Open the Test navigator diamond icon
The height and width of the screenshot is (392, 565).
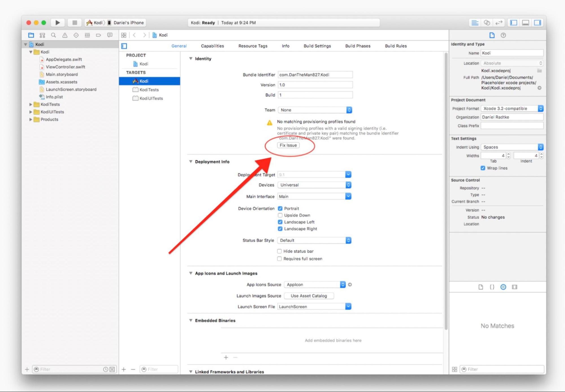[76, 35]
